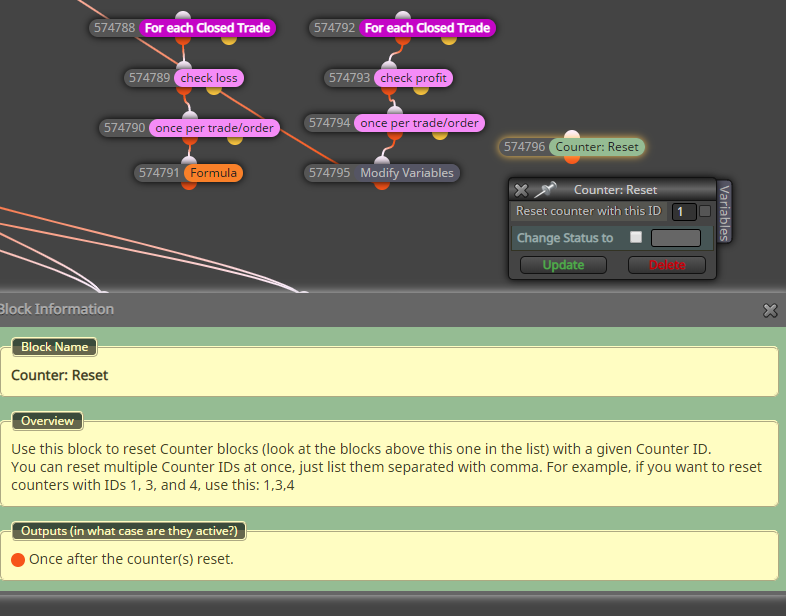The height and width of the screenshot is (616, 786).
Task: Select block 574790 once per trade/order
Action: 214,128
